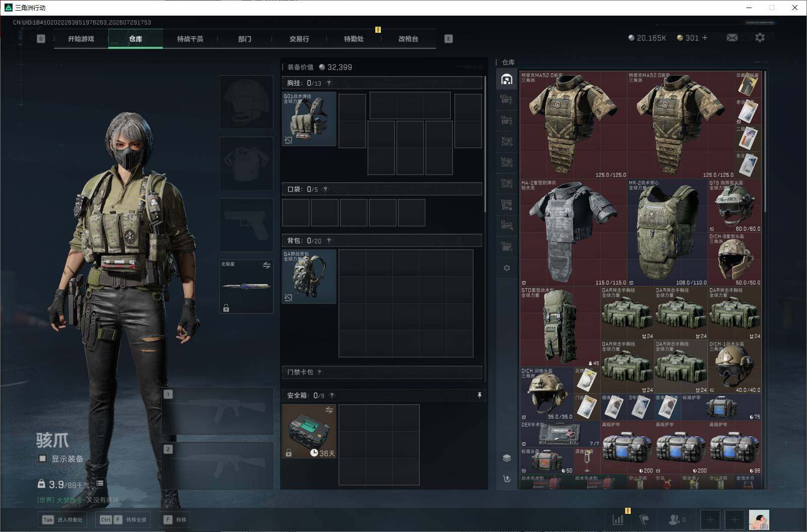Viewport: 807px width, 532px height.
Task: Select the empty helmet equipment slot
Action: [x=246, y=102]
